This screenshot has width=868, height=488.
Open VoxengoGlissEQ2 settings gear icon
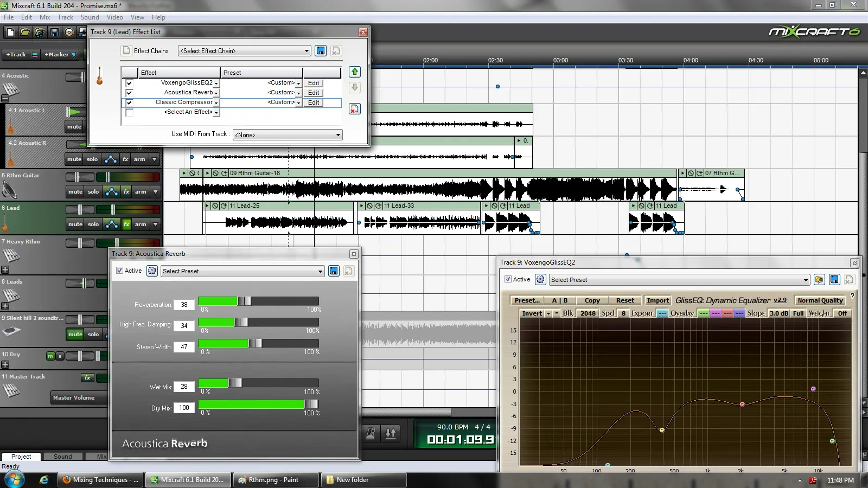click(x=540, y=279)
